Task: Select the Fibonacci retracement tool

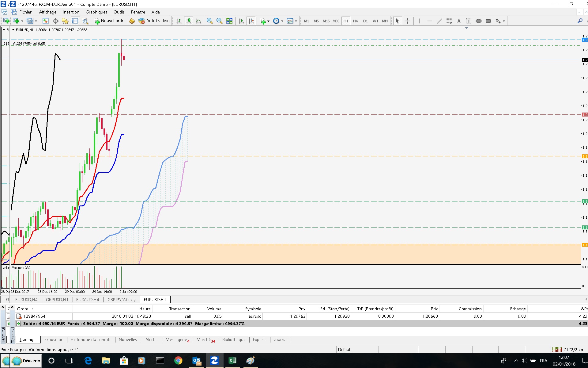Action: pyautogui.click(x=449, y=21)
